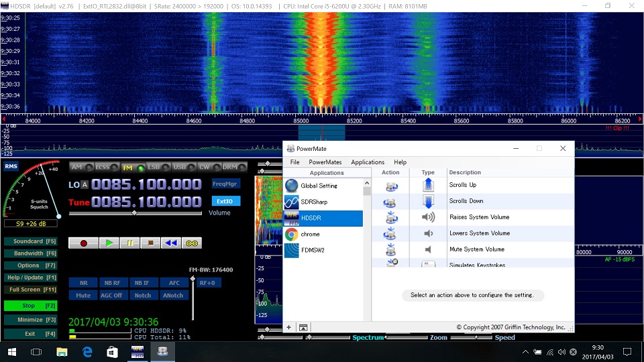644x362 pixels.
Task: Click the ExtIO button
Action: click(x=225, y=201)
